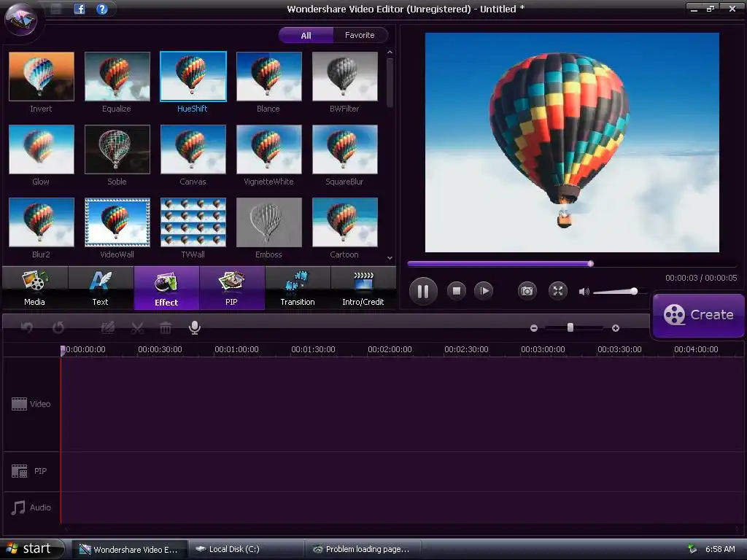The image size is (747, 560).
Task: Pause the video preview playback
Action: (423, 291)
